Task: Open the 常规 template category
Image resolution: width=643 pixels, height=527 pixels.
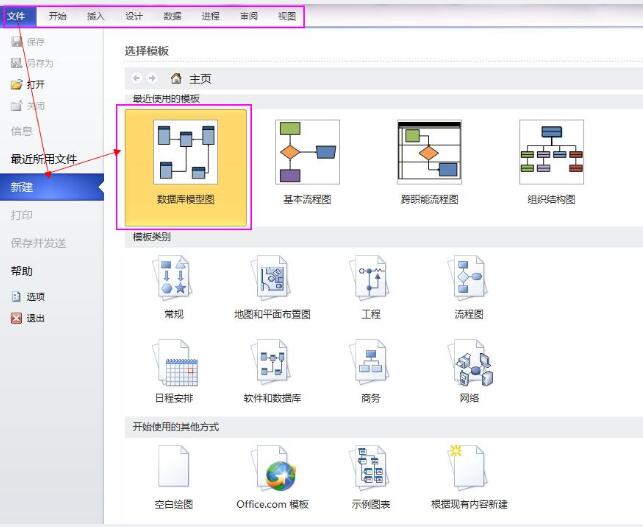Action: tap(174, 287)
